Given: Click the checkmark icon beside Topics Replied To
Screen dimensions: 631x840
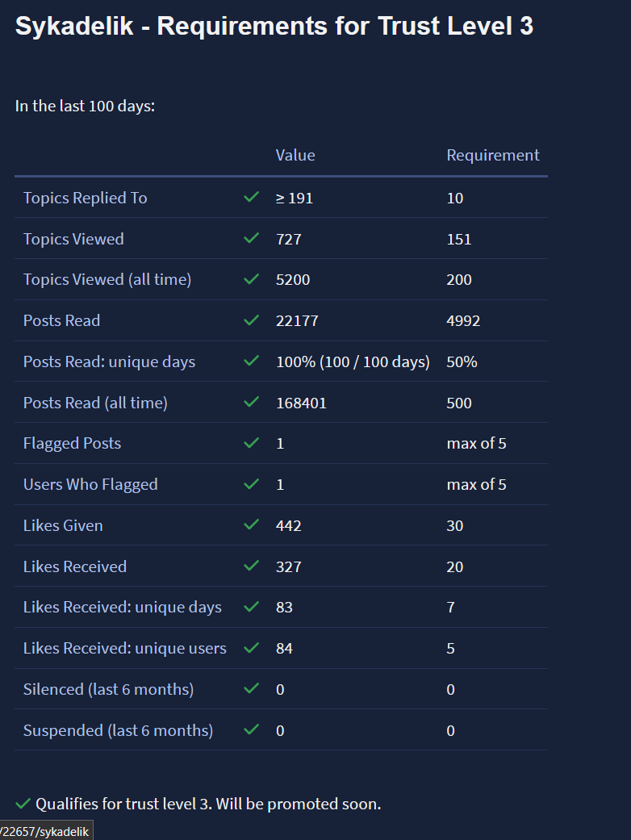Looking at the screenshot, I should (x=252, y=197).
